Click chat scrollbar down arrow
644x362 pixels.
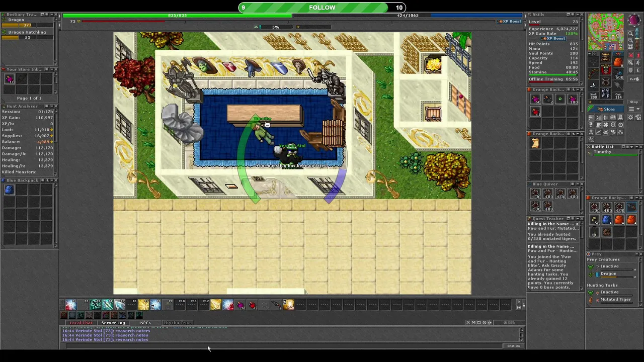[x=522, y=339]
